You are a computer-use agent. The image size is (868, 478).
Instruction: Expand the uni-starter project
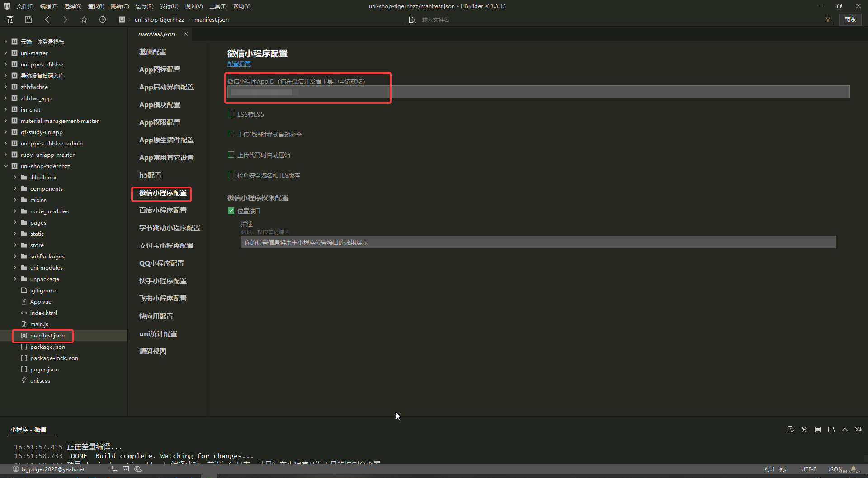click(x=5, y=53)
